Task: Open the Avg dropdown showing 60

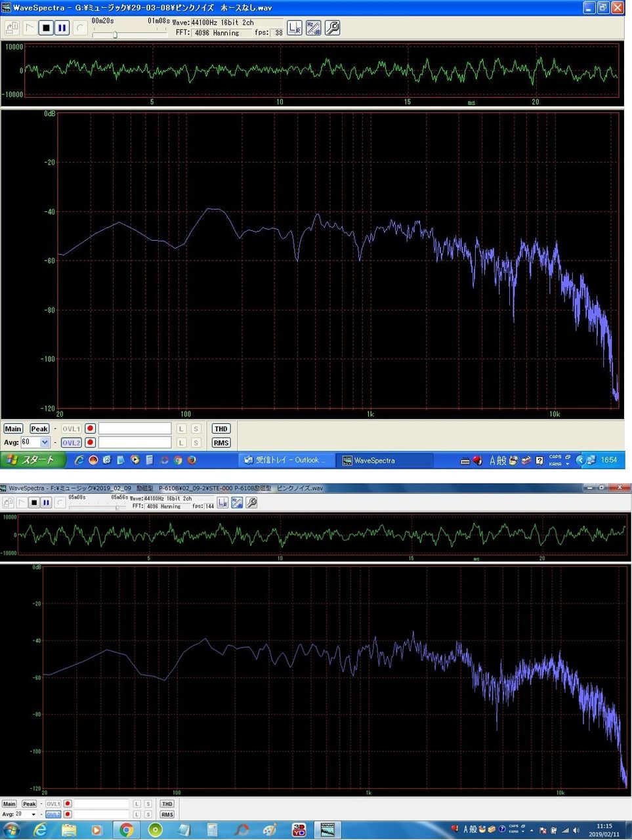Action: (45, 442)
